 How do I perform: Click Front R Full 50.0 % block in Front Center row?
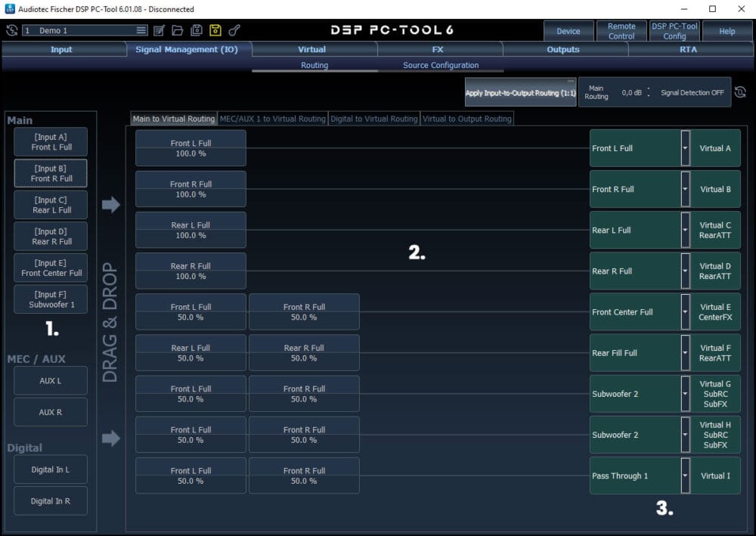(304, 312)
